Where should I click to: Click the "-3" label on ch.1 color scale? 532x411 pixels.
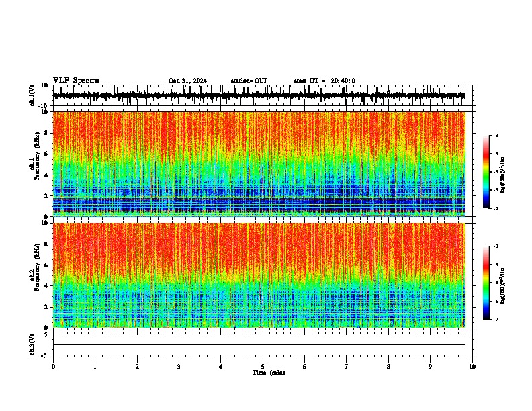click(x=496, y=135)
